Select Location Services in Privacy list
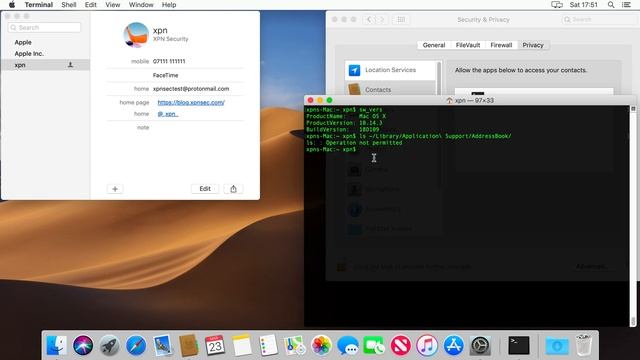This screenshot has width=640, height=360. [391, 70]
